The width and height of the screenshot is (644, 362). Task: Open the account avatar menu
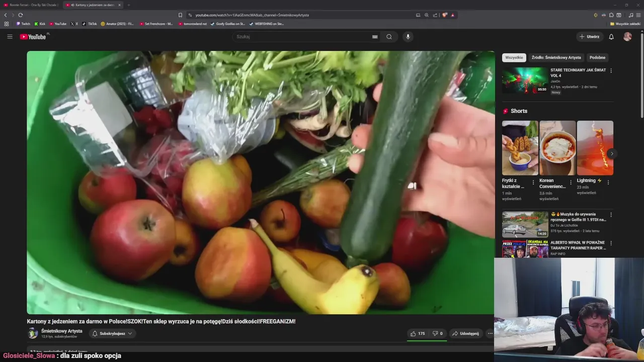click(627, 37)
